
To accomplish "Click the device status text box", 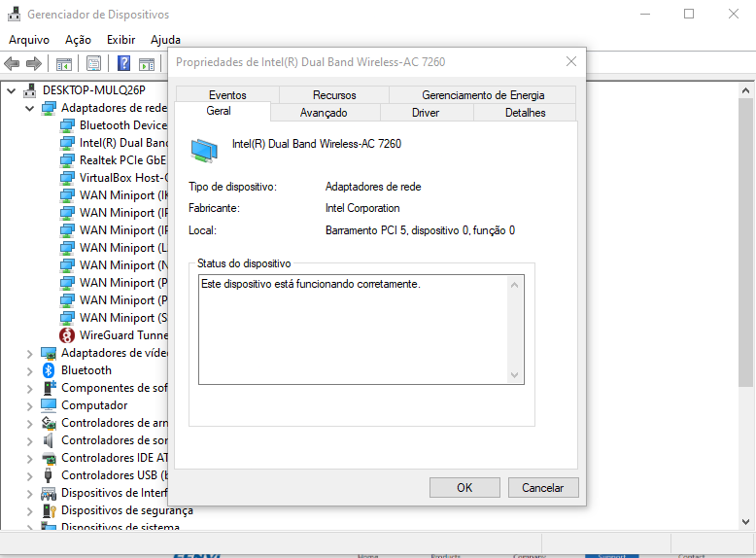I will [x=361, y=330].
